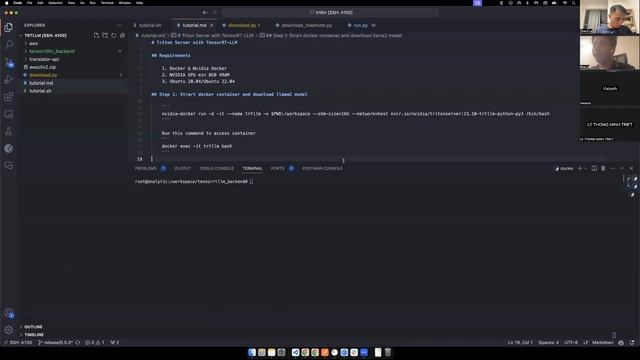Click the terminal prompt input area
The width and height of the screenshot is (640, 360).
252,182
